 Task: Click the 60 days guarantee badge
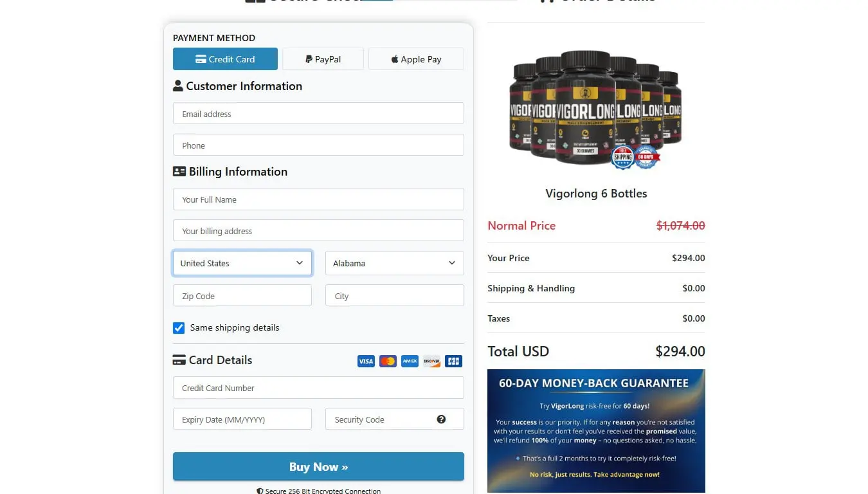click(x=646, y=157)
